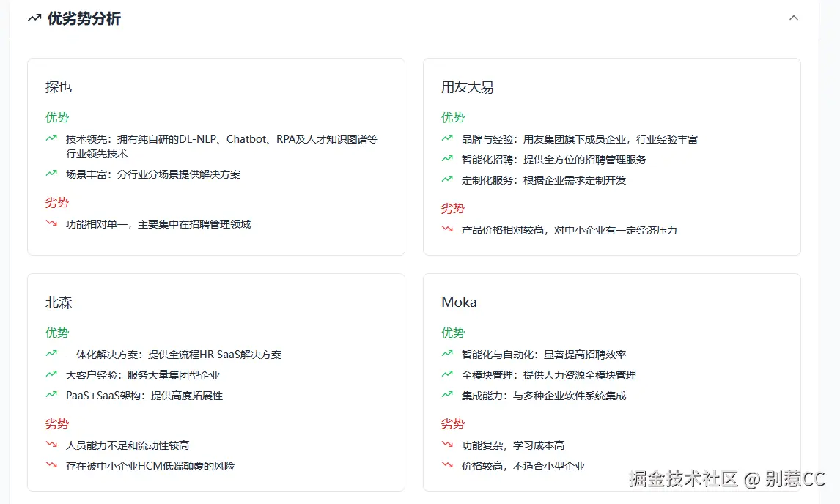The height and width of the screenshot is (504, 840).
Task: Click text 智能化招聘：提供全方位的招聘管理服务
Action: click(x=554, y=160)
